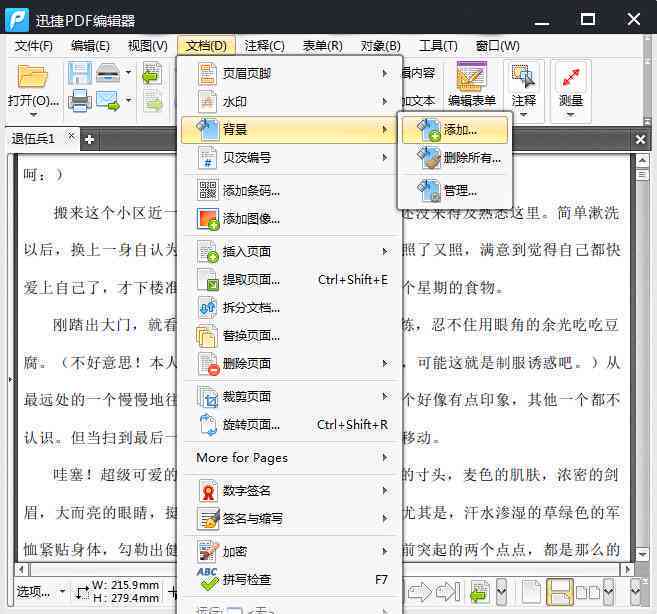This screenshot has height=614, width=657.
Task: Expand the dropdown below Open button
Action: (x=33, y=114)
